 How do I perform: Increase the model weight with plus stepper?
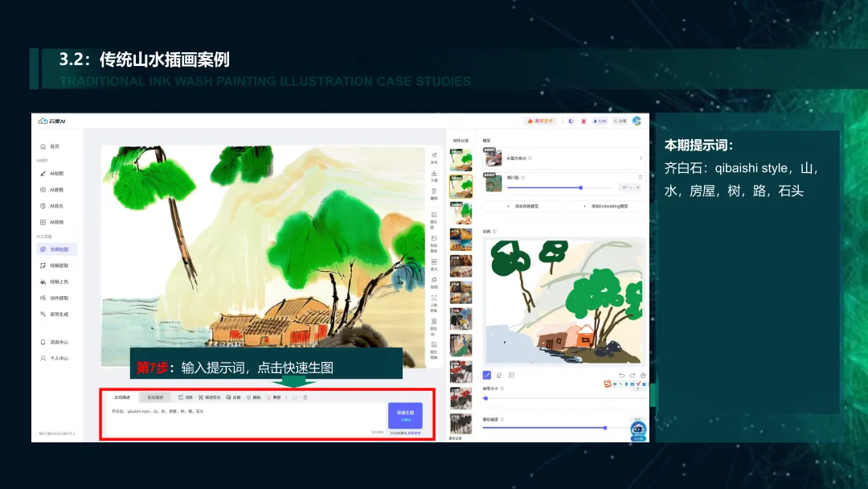[x=637, y=187]
